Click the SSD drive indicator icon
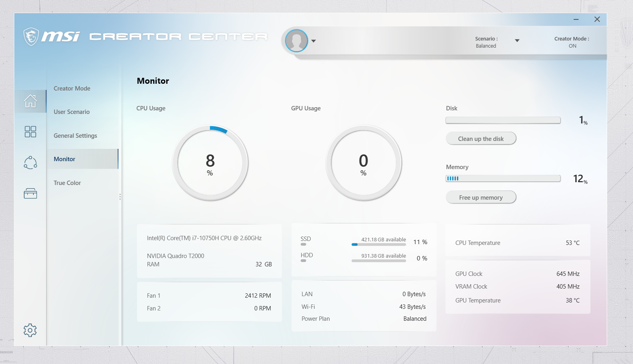 click(x=303, y=245)
